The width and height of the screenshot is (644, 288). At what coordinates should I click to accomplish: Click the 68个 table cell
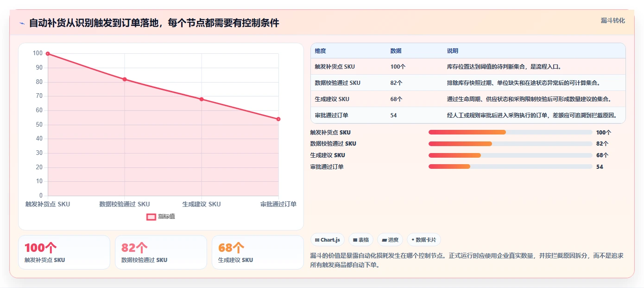(397, 99)
